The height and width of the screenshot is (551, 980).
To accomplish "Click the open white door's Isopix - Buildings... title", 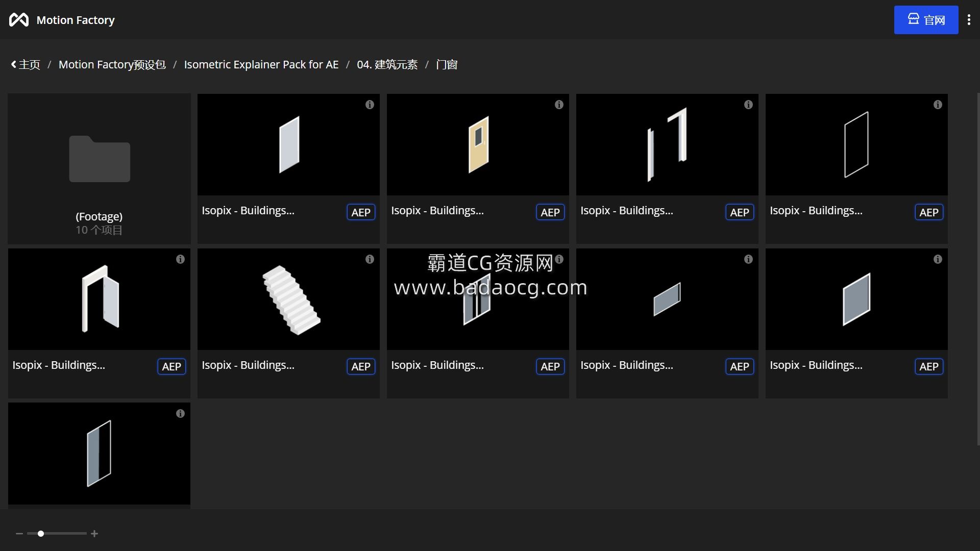I will 59,365.
